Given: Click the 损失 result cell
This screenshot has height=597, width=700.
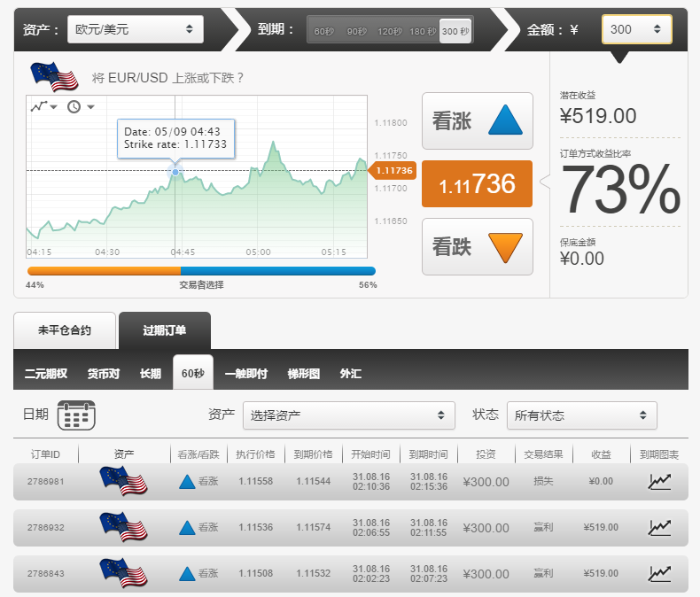Looking at the screenshot, I should tap(543, 481).
